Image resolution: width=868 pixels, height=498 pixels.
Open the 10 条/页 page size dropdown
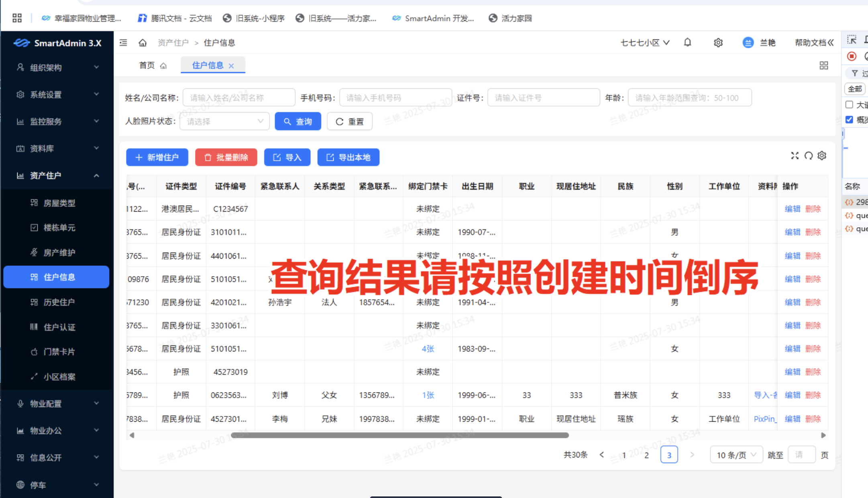coord(736,455)
